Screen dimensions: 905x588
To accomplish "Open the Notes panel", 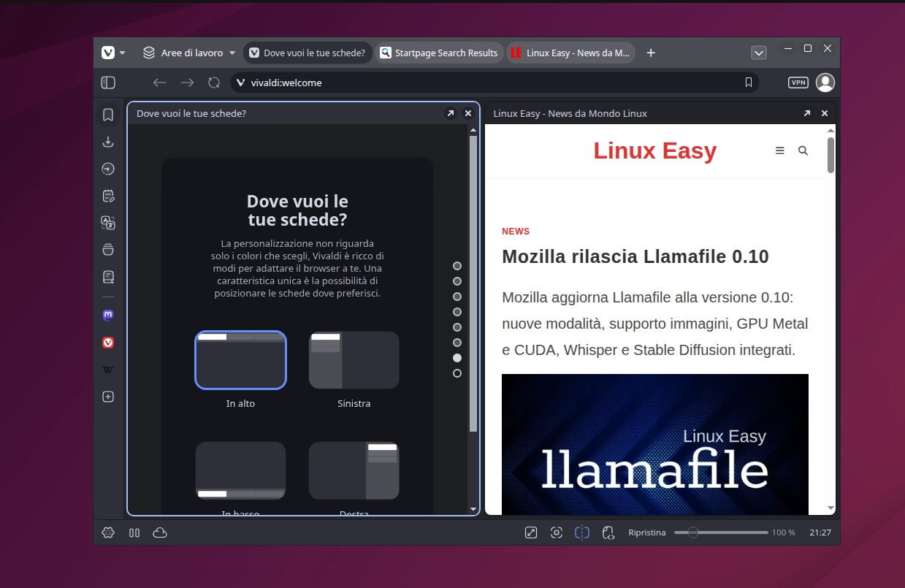I will coord(108,195).
